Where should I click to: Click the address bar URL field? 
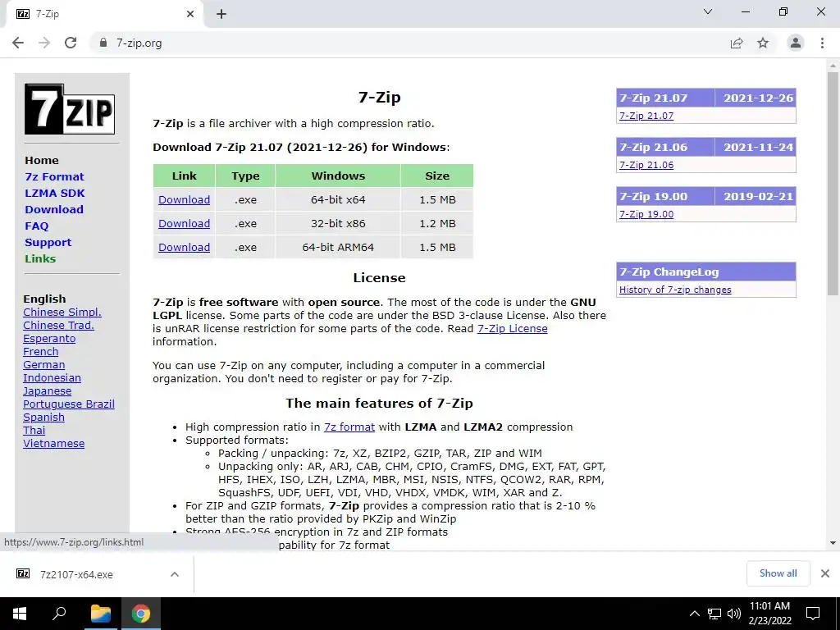407,43
